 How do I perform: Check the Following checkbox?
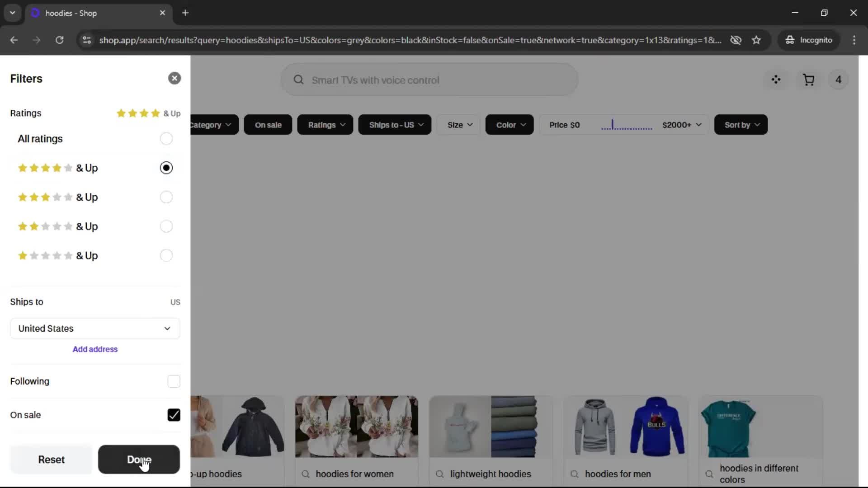click(174, 381)
